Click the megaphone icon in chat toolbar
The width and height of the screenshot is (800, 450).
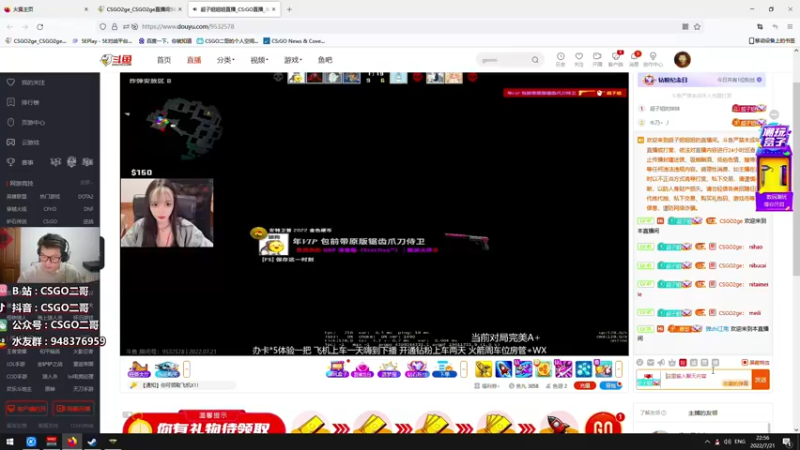pyautogui.click(x=661, y=362)
